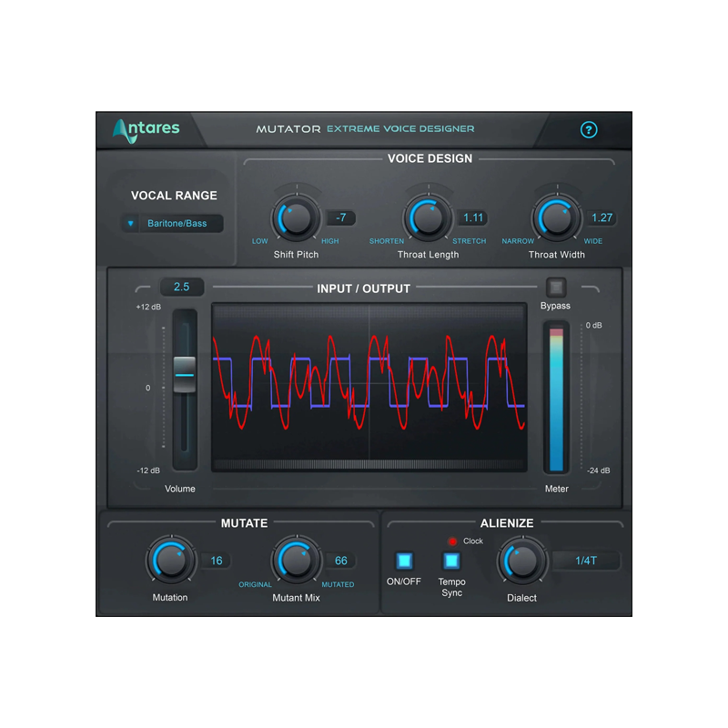Click the Mutant Mix value 66

pyautogui.click(x=340, y=561)
